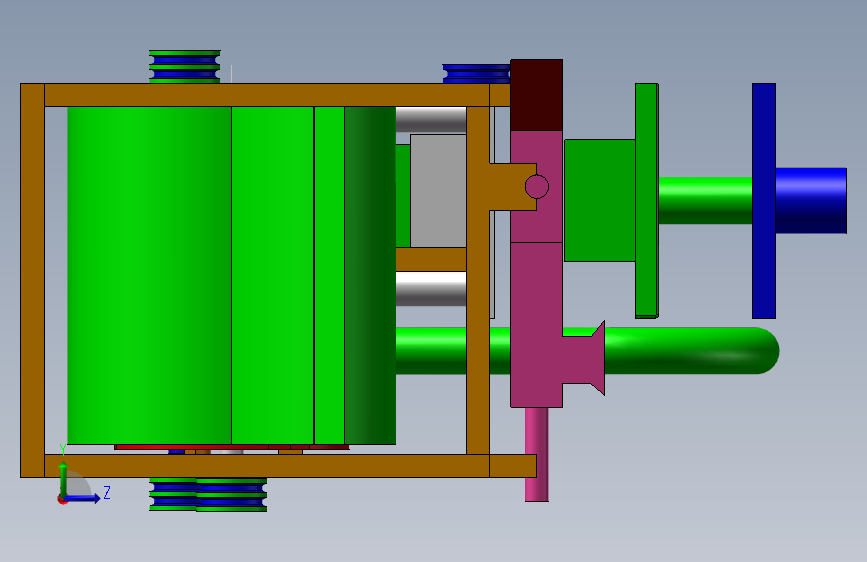
Task: Pick the green square block beside magenta bracket
Action: click(x=600, y=200)
